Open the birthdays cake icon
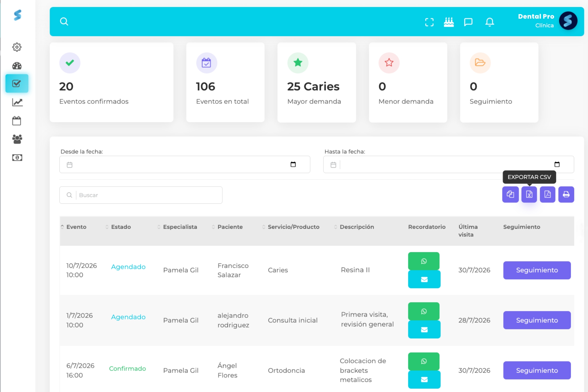Image resolution: width=588 pixels, height=392 pixels. tap(449, 22)
